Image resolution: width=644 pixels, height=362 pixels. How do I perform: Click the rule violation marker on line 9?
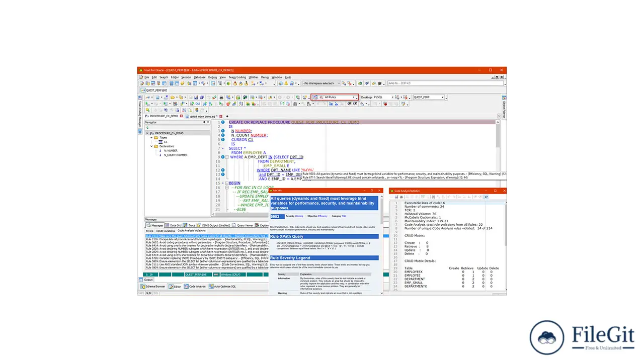(222, 157)
